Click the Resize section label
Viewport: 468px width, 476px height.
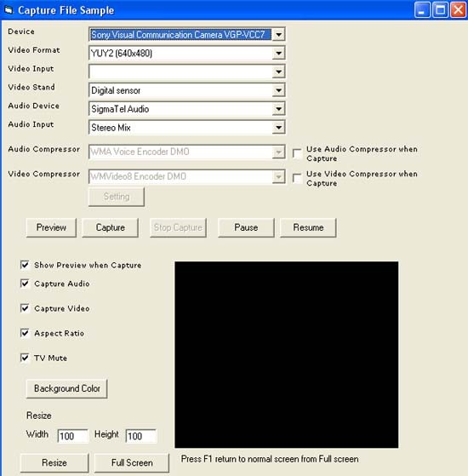[x=39, y=416]
